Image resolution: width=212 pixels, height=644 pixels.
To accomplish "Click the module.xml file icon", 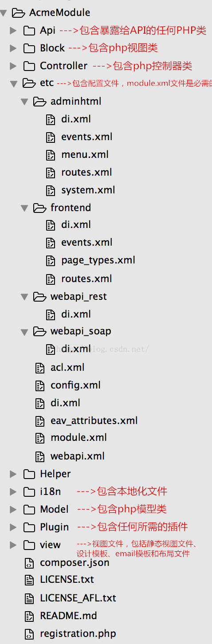I will point(40,438).
